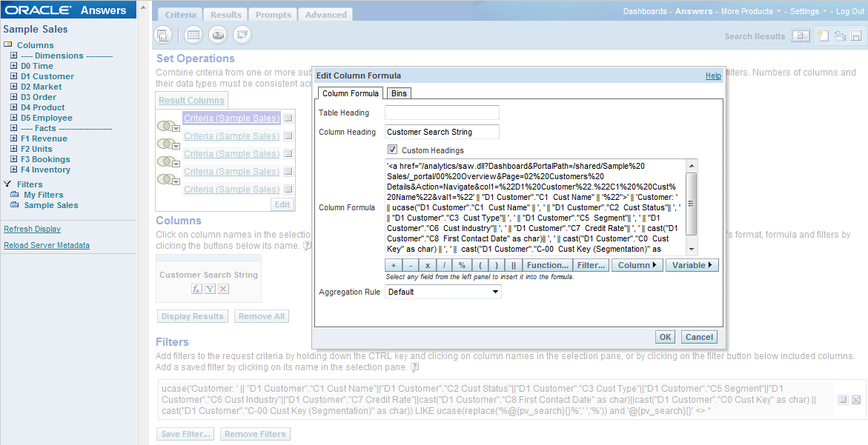Click the Help link in dialog

pos(713,76)
